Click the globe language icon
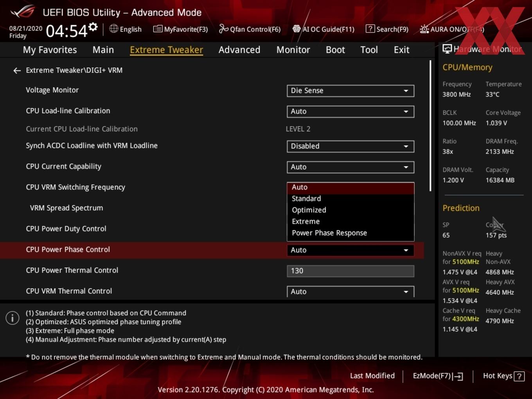This screenshot has width=532, height=399. pos(113,29)
